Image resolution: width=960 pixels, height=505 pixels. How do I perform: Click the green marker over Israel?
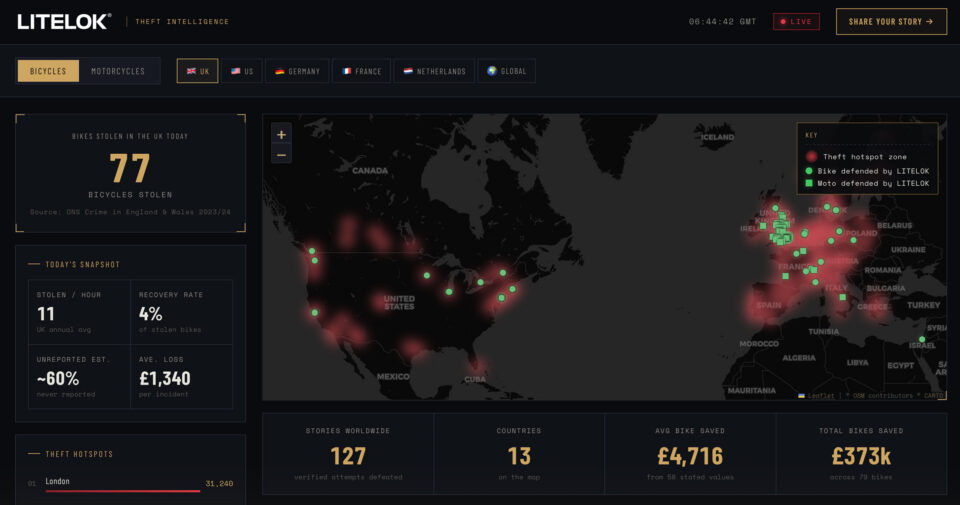click(921, 339)
